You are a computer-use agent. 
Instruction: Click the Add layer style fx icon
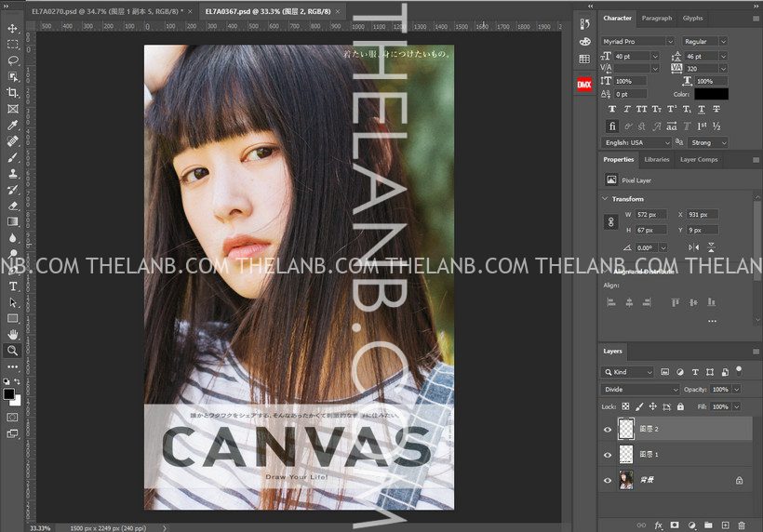pyautogui.click(x=658, y=525)
